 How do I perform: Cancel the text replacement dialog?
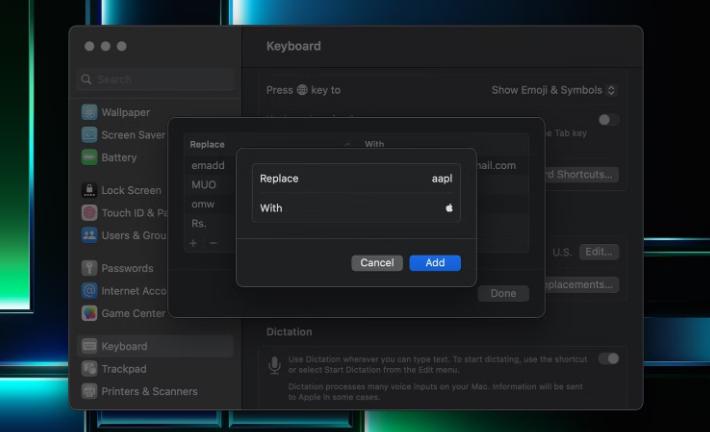(x=377, y=263)
